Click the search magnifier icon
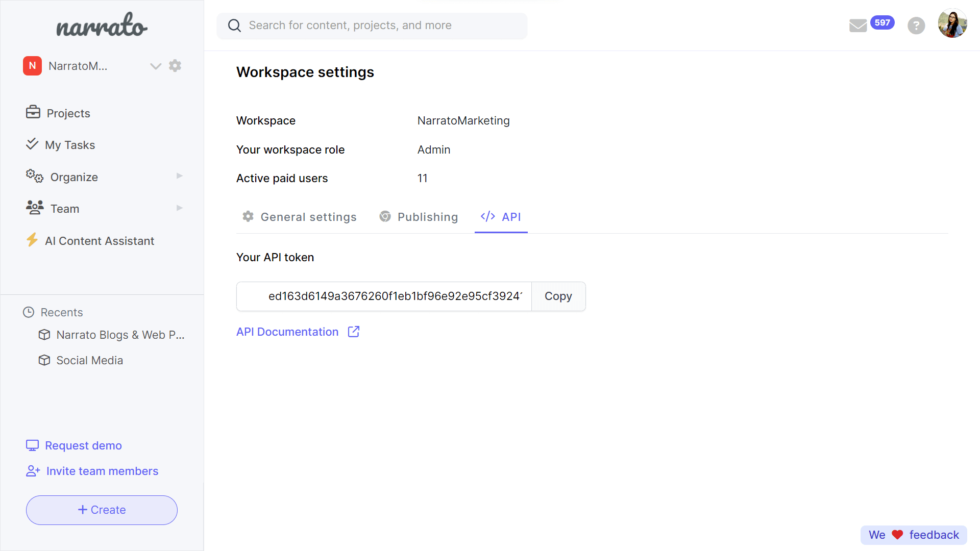The image size is (980, 551). (x=234, y=26)
